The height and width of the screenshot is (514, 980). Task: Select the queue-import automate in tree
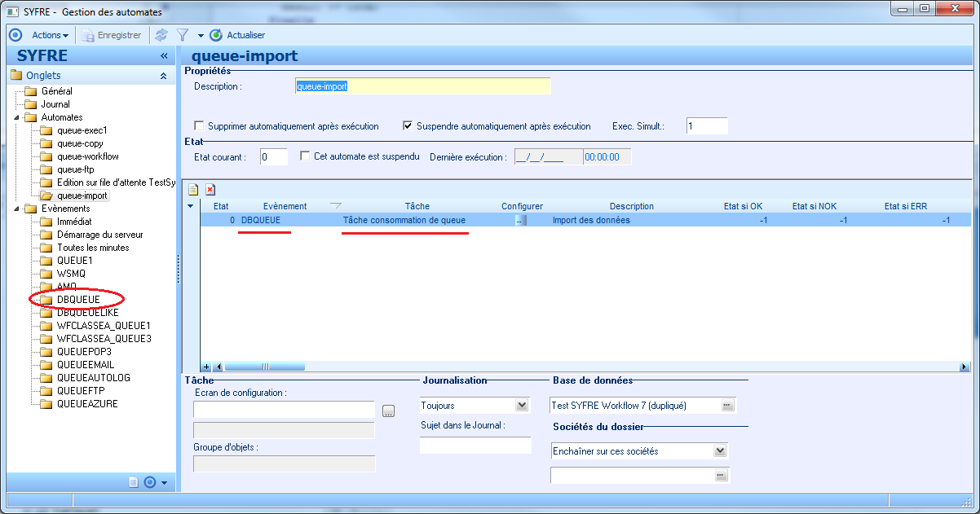click(82, 195)
